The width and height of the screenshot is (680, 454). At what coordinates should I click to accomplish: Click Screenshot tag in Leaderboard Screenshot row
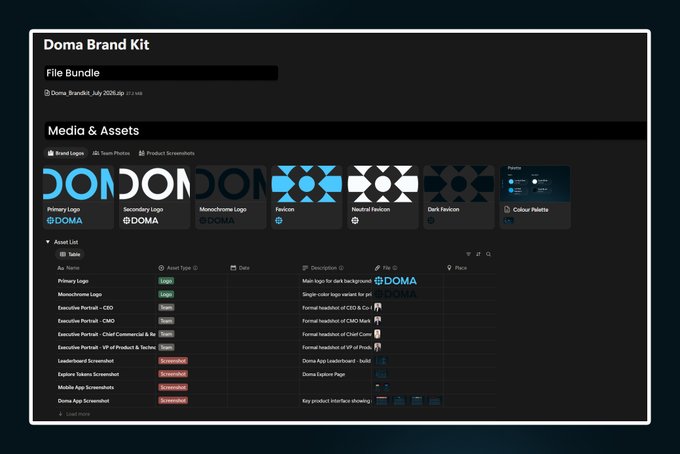pyautogui.click(x=173, y=361)
